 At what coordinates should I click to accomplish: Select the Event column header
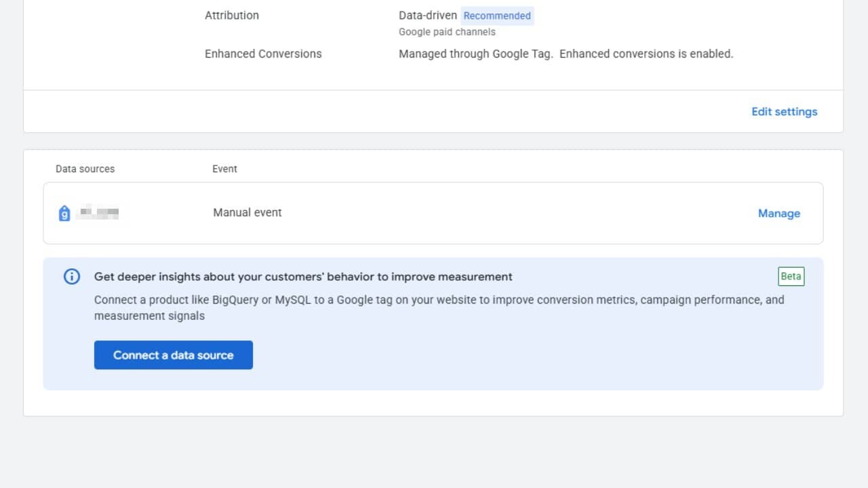coord(224,169)
